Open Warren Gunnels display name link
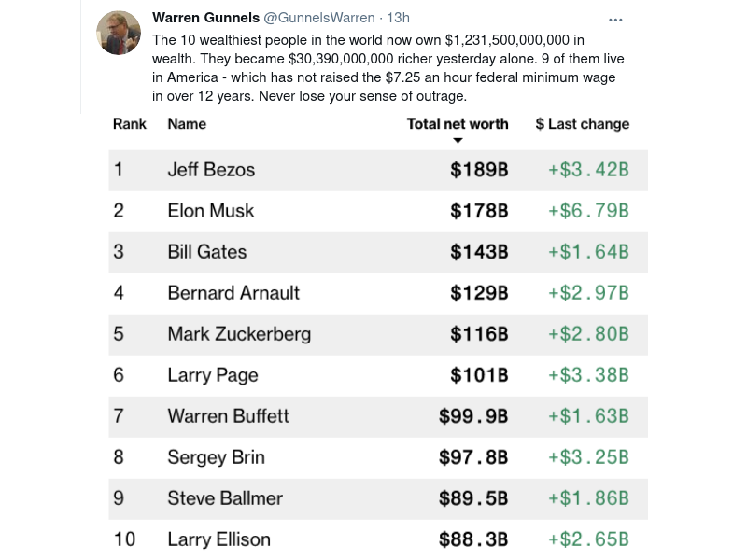Viewport: 733px width, 560px height. [x=205, y=18]
